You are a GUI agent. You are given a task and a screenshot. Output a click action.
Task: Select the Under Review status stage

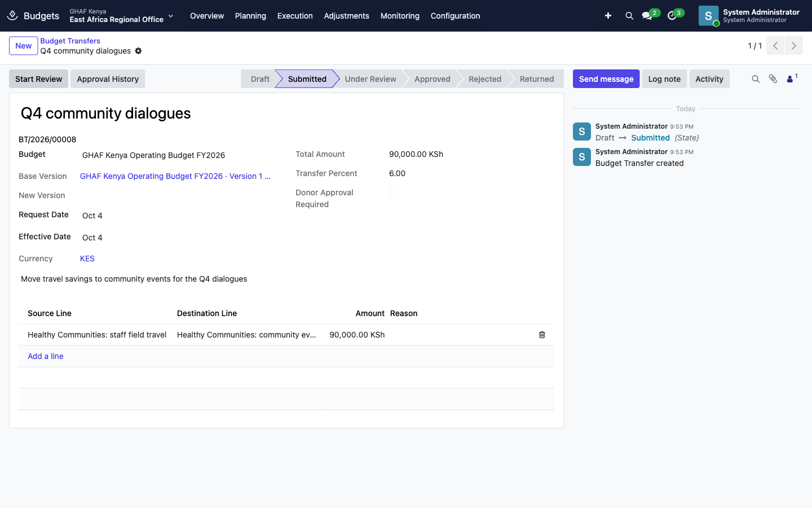click(370, 79)
